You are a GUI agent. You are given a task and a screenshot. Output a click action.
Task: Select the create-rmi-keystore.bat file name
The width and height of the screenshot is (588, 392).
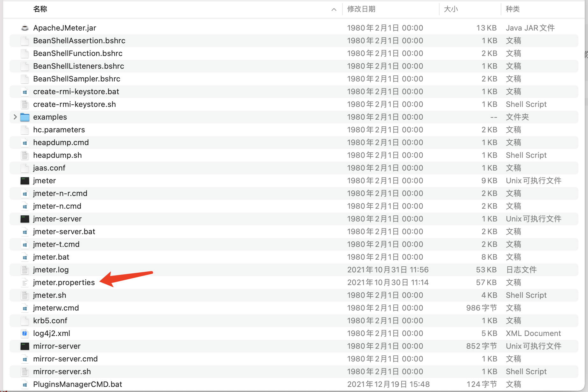(76, 92)
